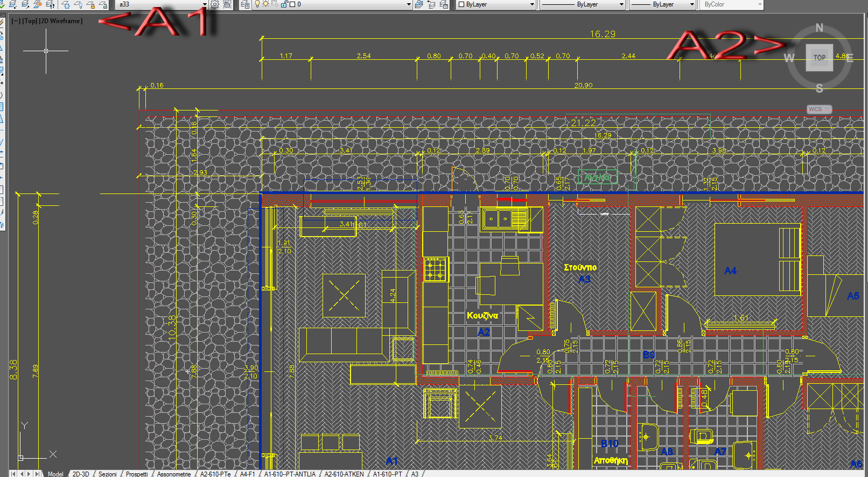Toggle layer 0 lock padlock icon
This screenshot has height=477, width=868.
pyautogui.click(x=283, y=4)
